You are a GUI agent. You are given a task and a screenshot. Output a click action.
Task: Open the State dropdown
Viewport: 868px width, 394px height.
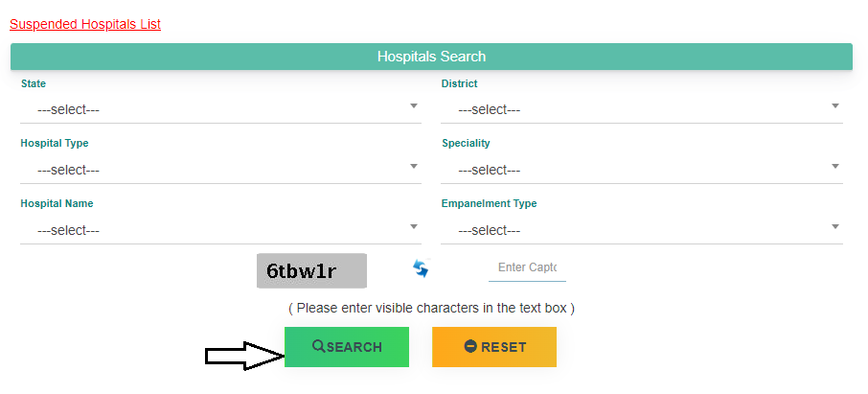point(220,109)
